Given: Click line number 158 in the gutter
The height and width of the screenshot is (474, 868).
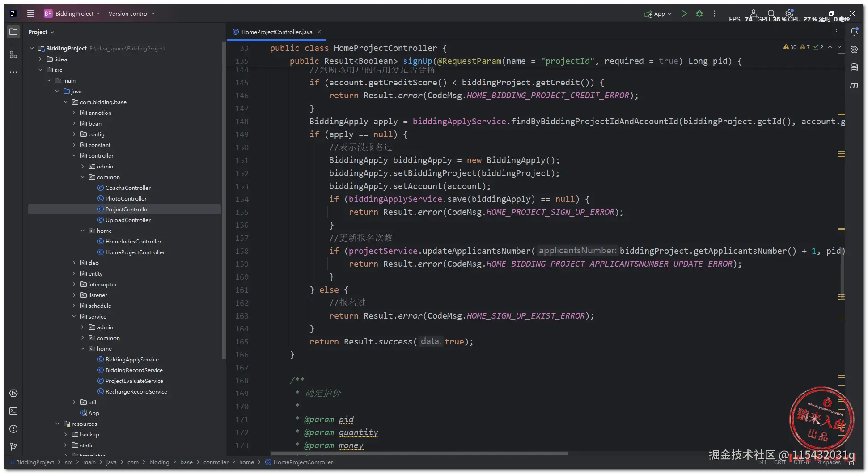Looking at the screenshot, I should tap(242, 251).
